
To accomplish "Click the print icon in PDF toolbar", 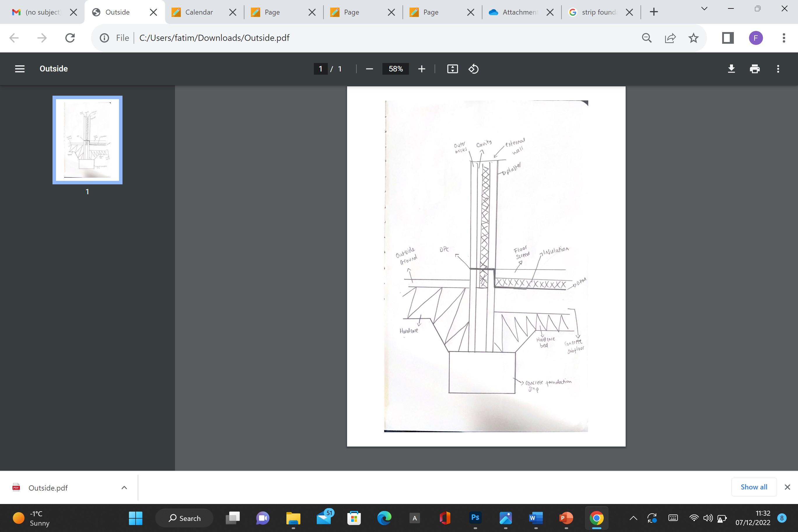I will click(x=755, y=69).
